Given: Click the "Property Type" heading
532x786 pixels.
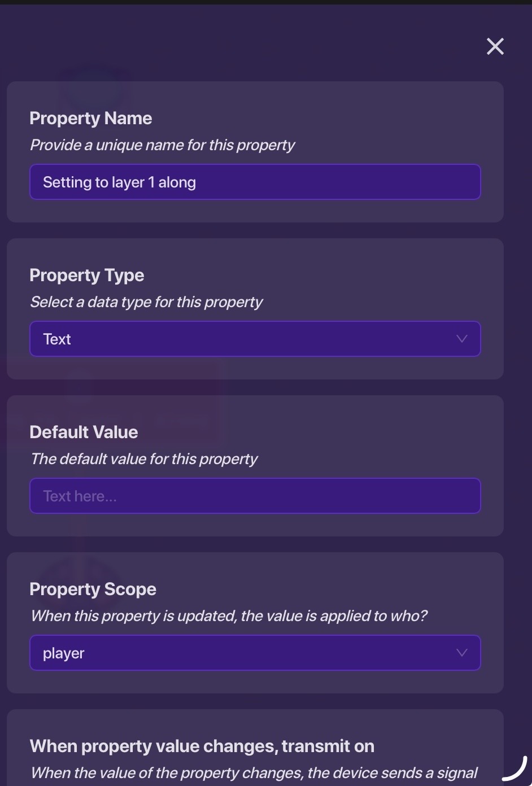Looking at the screenshot, I should pyautogui.click(x=87, y=275).
